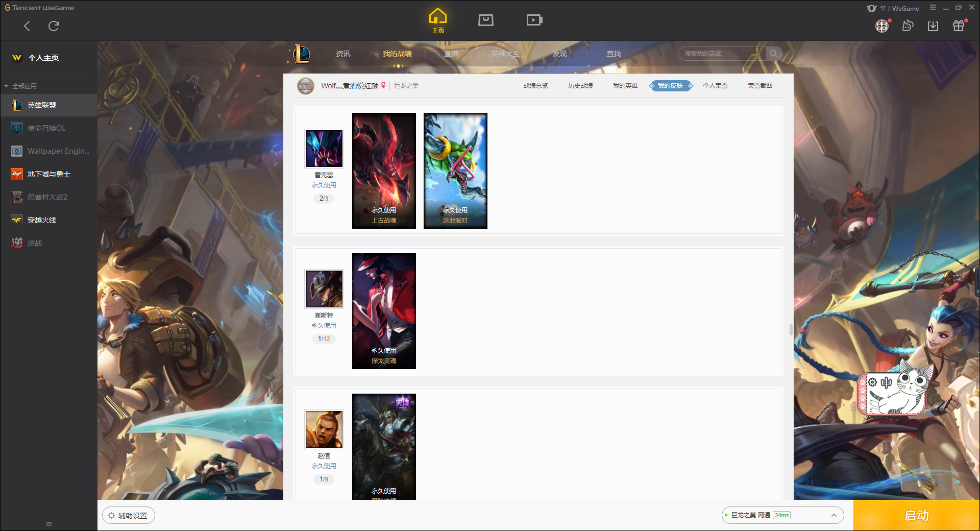Open the 荣誉截图 sub-tab
The width and height of the screenshot is (980, 531).
coord(760,86)
